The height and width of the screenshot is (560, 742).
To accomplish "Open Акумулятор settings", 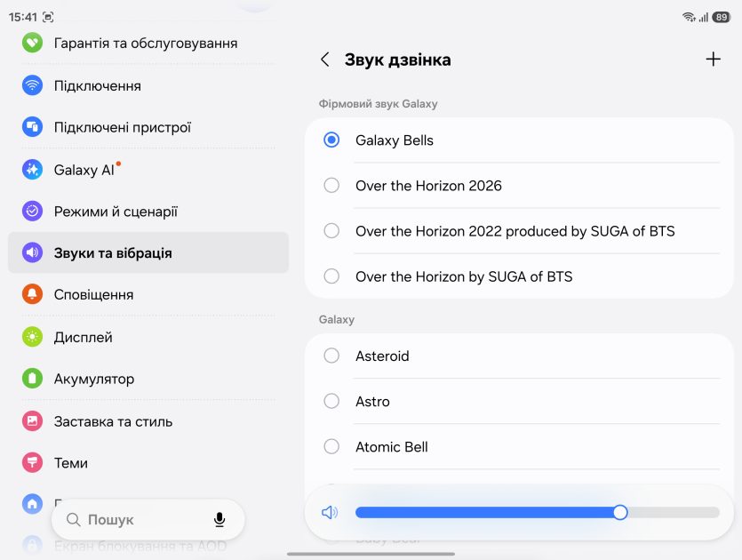I will click(x=148, y=379).
